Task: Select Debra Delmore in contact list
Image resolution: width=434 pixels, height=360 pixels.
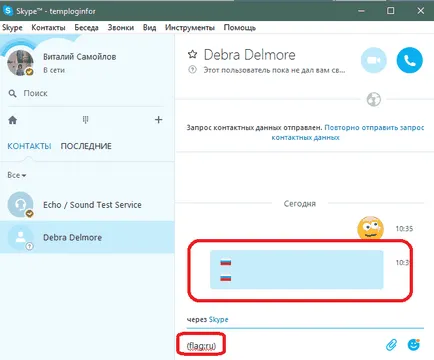Action: [x=87, y=237]
